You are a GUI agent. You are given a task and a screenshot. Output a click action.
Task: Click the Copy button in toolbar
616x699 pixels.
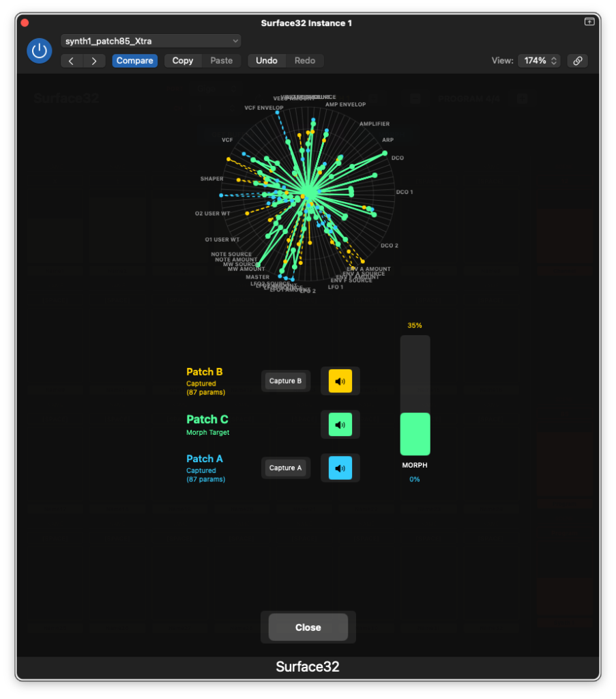[183, 61]
